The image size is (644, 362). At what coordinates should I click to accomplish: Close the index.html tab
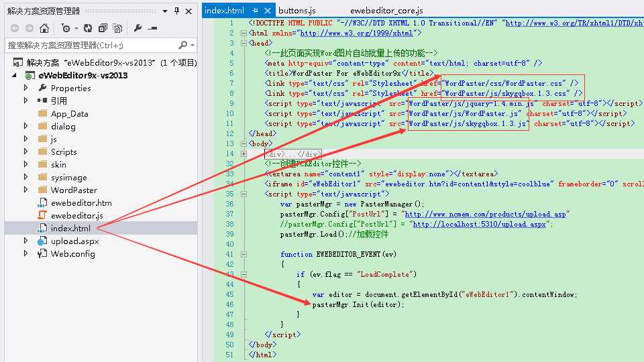point(268,11)
